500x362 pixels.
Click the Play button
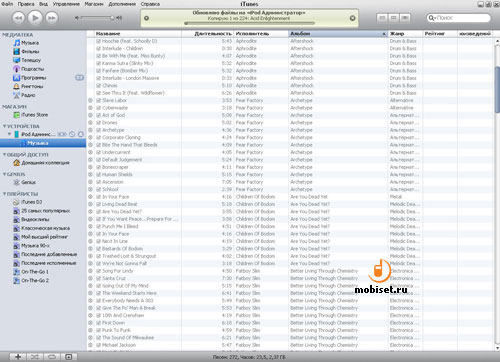click(x=35, y=18)
